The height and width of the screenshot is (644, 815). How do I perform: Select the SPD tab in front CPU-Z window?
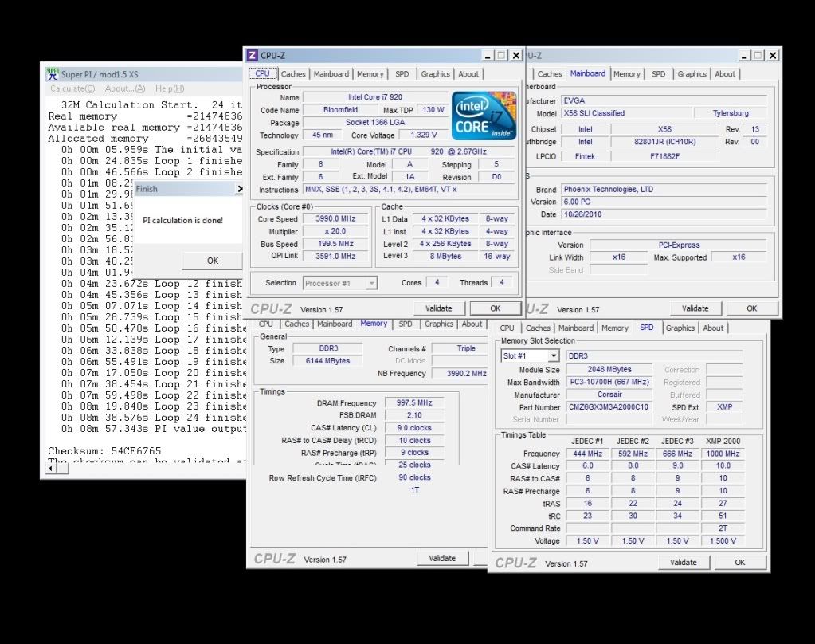(x=402, y=74)
